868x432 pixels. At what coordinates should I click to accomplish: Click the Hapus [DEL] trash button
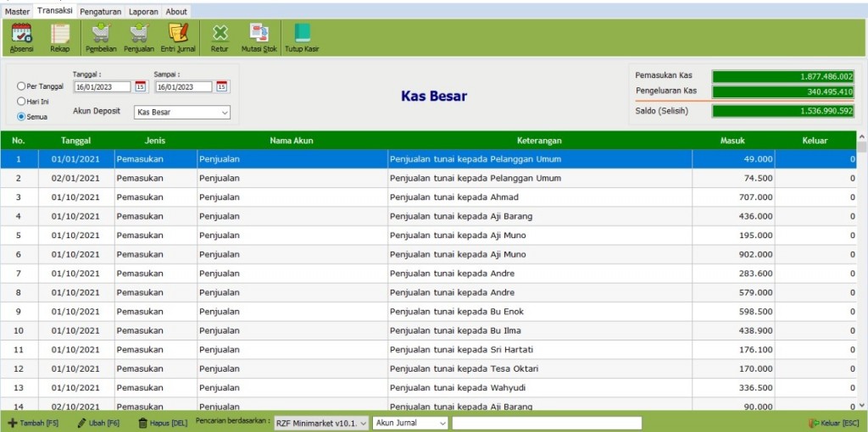coord(163,424)
